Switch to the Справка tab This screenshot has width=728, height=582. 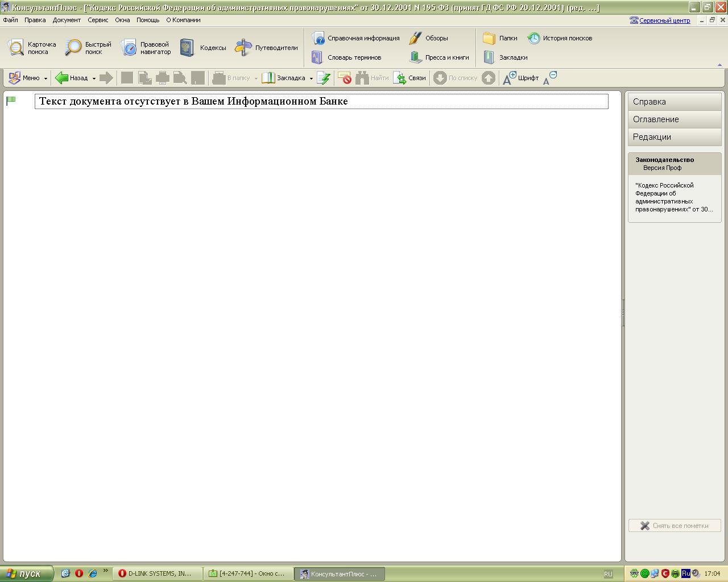[x=675, y=102]
